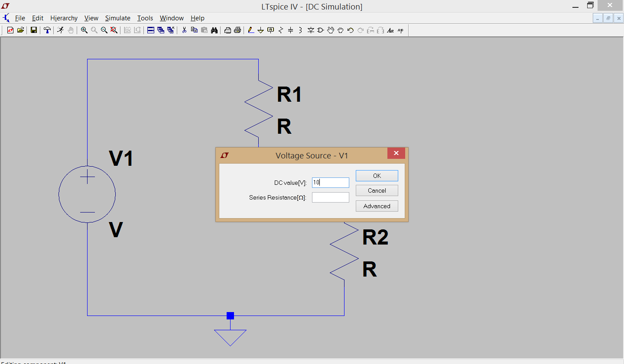Open the Edit menu
Image resolution: width=624 pixels, height=364 pixels.
pos(38,18)
